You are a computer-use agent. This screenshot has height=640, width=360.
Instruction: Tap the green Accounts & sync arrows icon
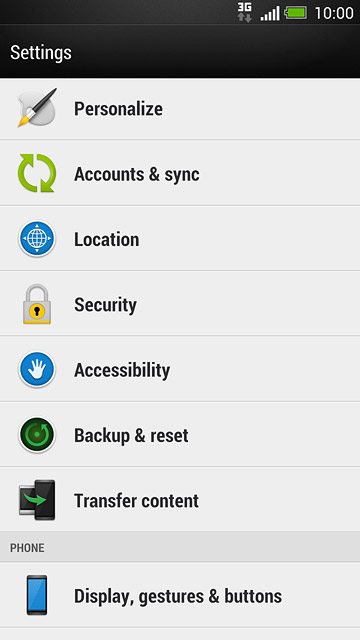point(37,173)
